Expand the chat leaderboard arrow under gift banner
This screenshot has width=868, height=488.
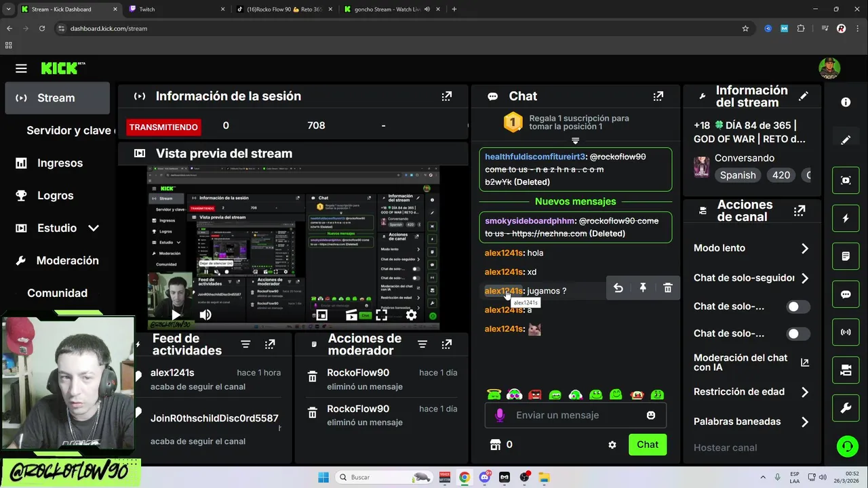point(575,141)
